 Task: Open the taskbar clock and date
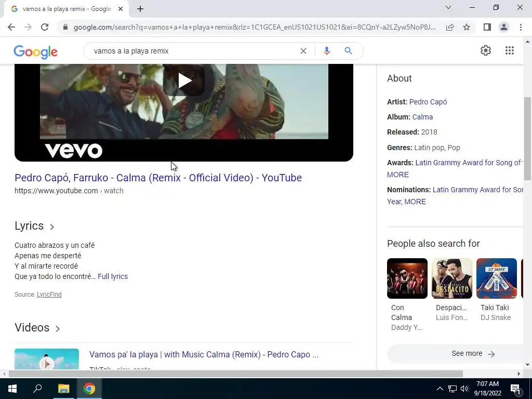click(487, 389)
